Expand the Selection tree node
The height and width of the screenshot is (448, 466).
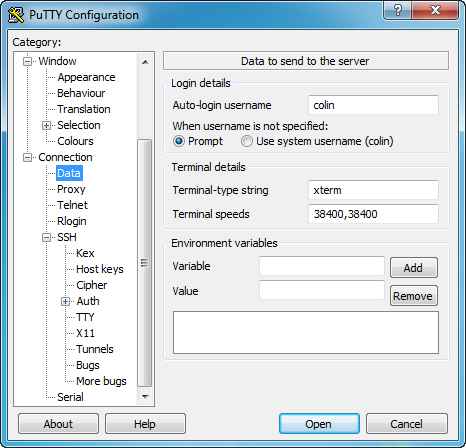pos(46,125)
